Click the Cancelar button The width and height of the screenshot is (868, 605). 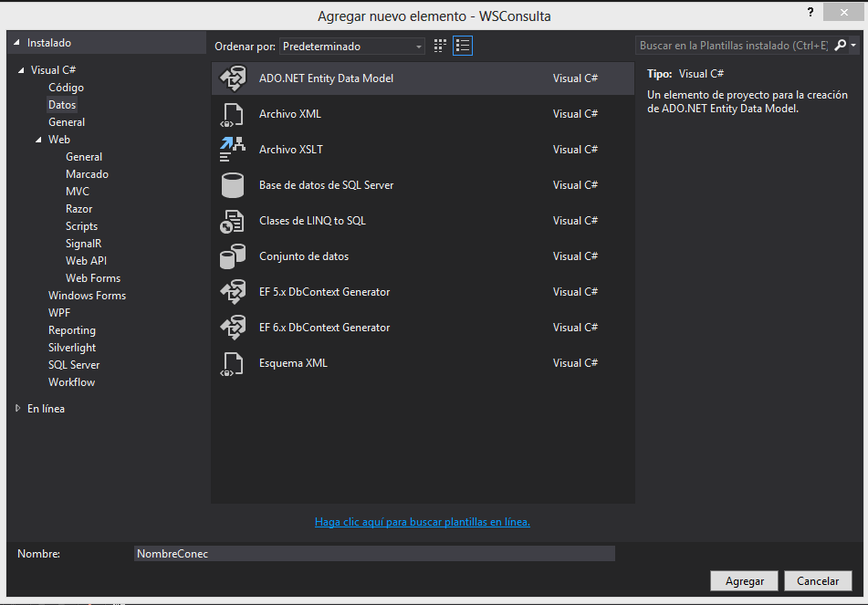point(818,581)
